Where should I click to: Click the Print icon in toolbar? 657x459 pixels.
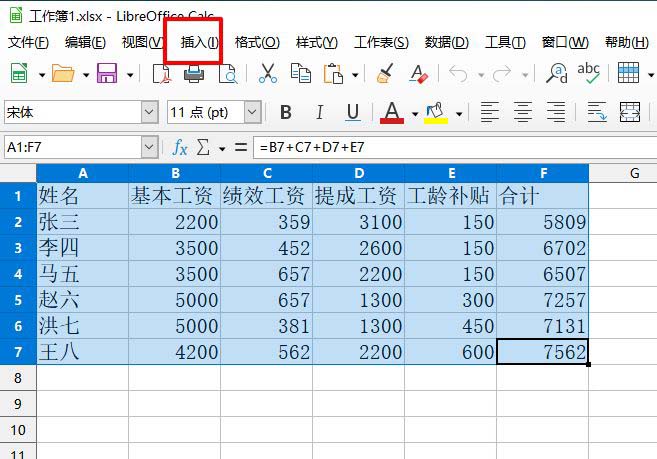click(x=195, y=73)
